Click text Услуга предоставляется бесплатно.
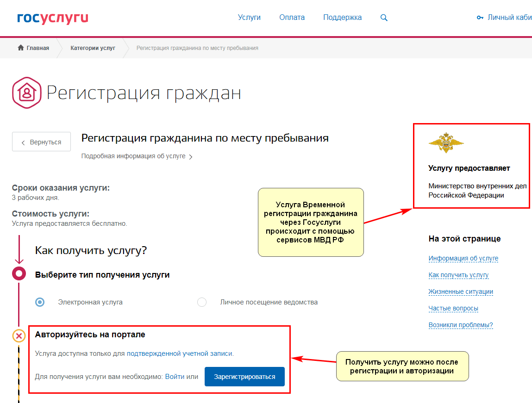 [x=69, y=223]
